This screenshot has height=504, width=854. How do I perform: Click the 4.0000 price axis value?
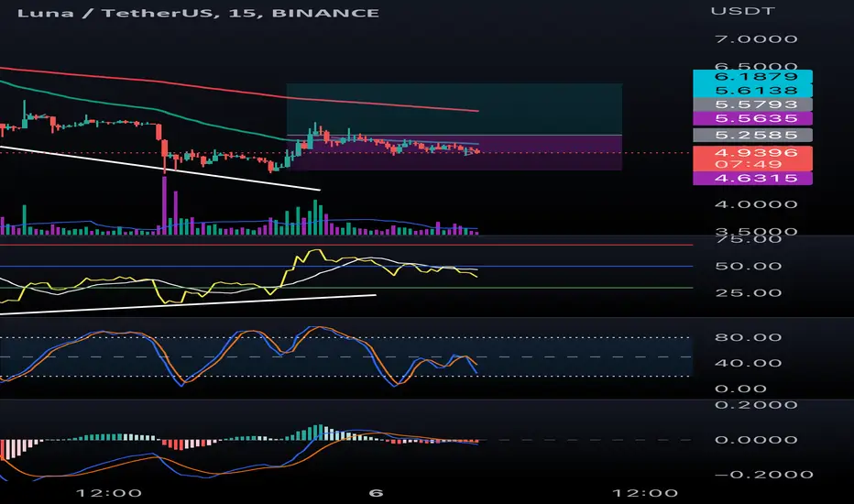click(756, 205)
